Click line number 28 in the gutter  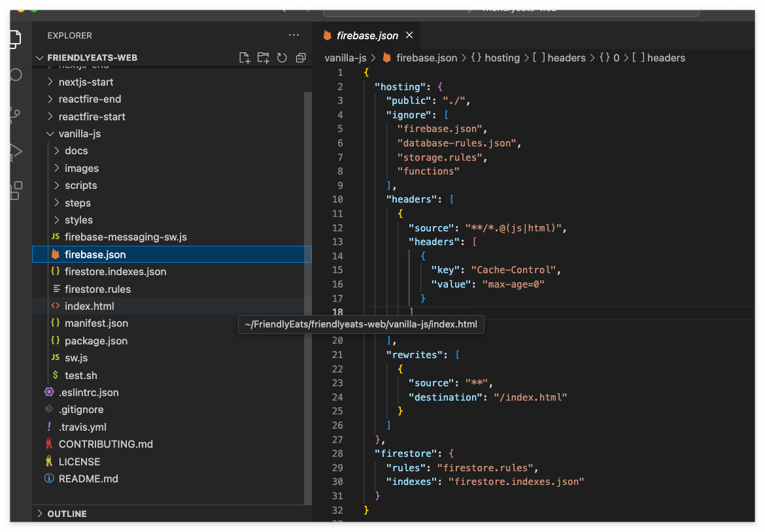click(337, 454)
